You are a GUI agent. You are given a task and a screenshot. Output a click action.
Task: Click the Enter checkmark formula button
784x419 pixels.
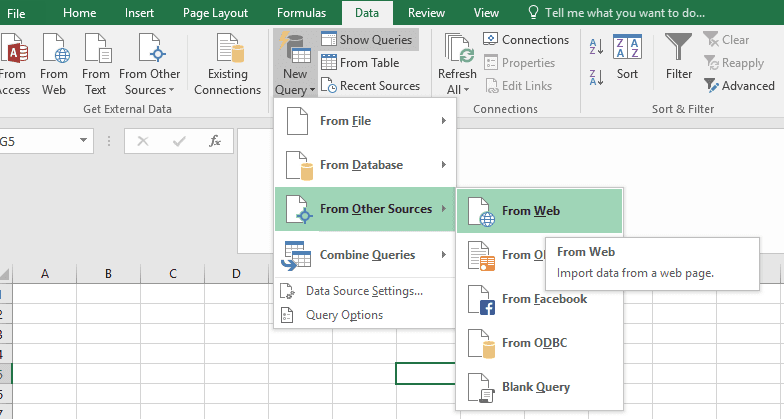click(x=179, y=142)
